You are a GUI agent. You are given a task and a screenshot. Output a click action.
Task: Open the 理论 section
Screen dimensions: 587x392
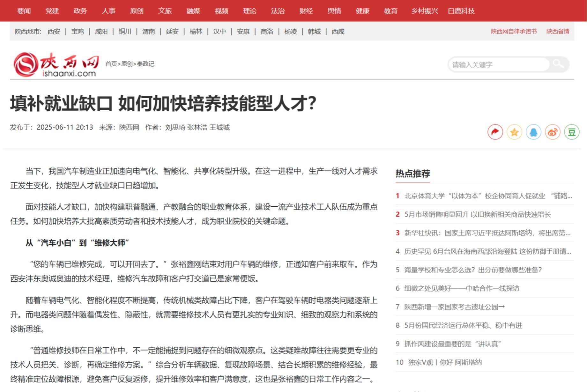pyautogui.click(x=249, y=11)
